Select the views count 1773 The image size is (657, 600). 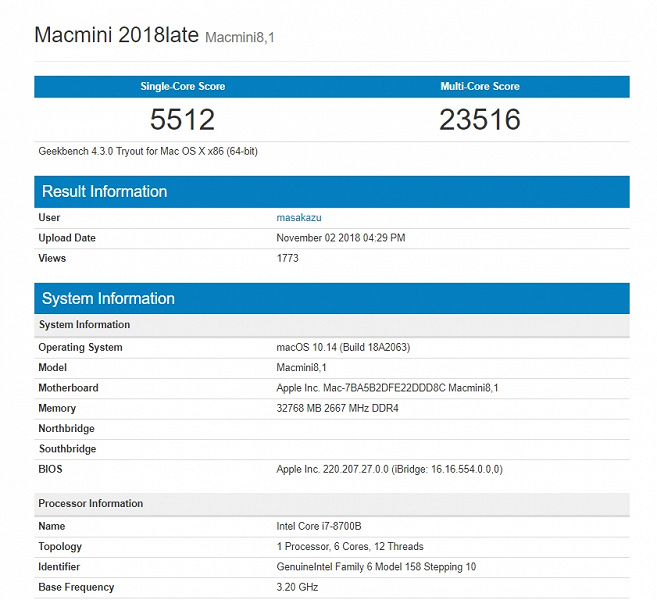coord(287,258)
